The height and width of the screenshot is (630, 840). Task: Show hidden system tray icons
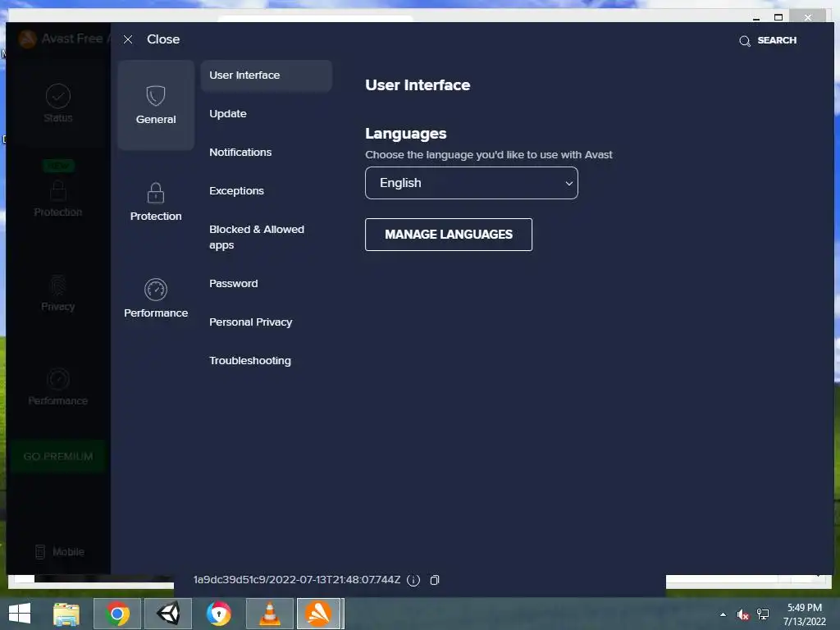[x=724, y=614]
